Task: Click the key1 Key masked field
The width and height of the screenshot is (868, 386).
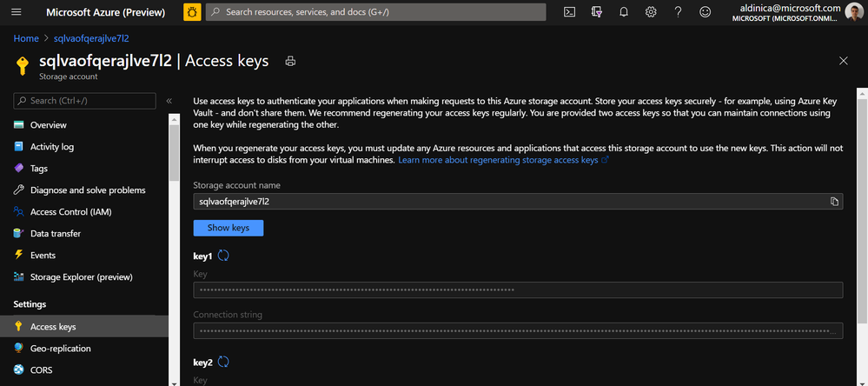Action: tap(518, 289)
